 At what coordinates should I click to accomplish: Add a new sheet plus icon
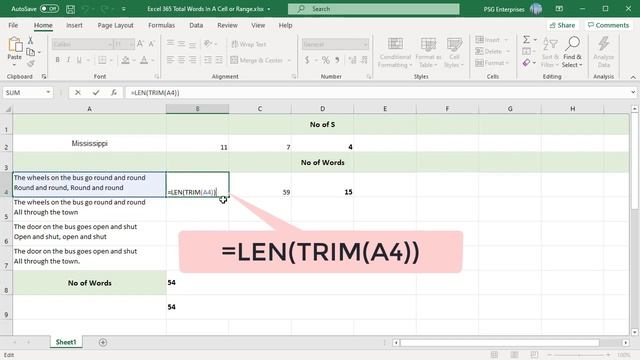point(103,342)
